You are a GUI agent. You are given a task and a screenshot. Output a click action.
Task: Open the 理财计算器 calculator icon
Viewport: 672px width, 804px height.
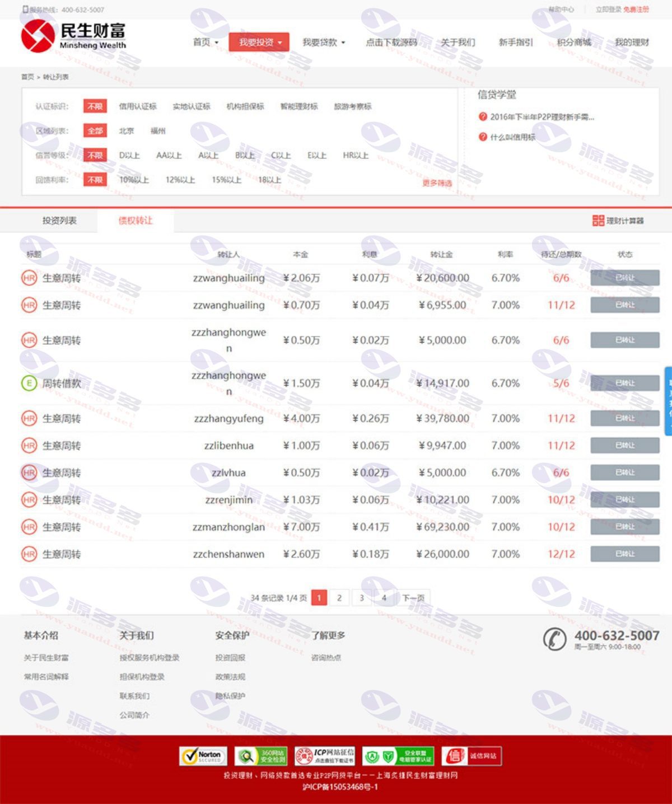pos(598,221)
